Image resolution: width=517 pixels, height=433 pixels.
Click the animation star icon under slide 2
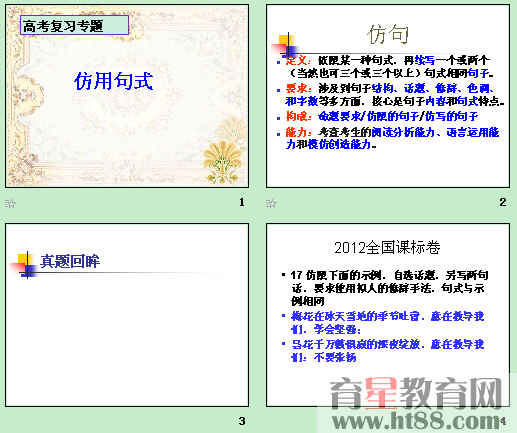click(x=271, y=203)
